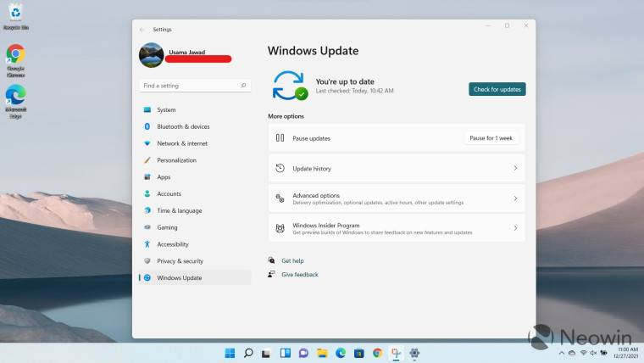
Task: Click Pause for 1 week button
Action: coord(491,138)
